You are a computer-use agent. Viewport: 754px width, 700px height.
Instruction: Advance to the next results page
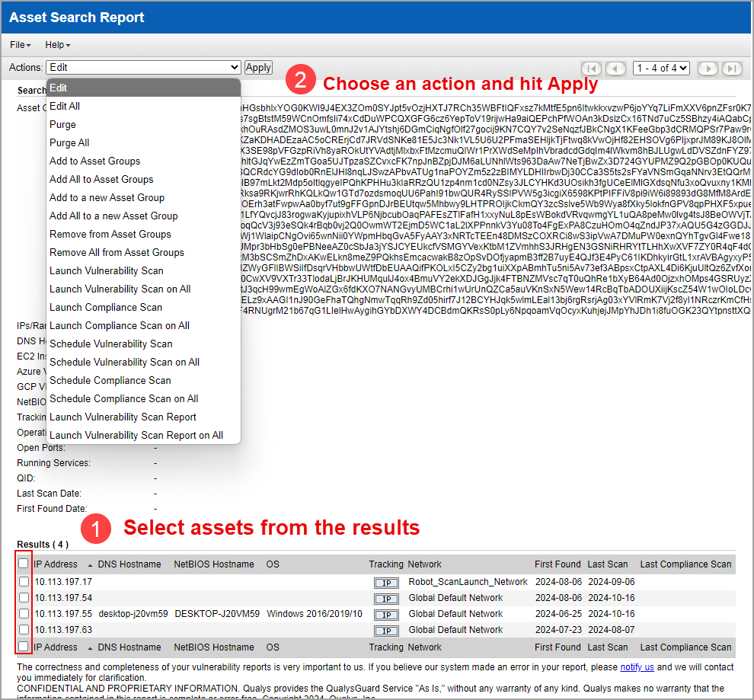click(x=708, y=68)
